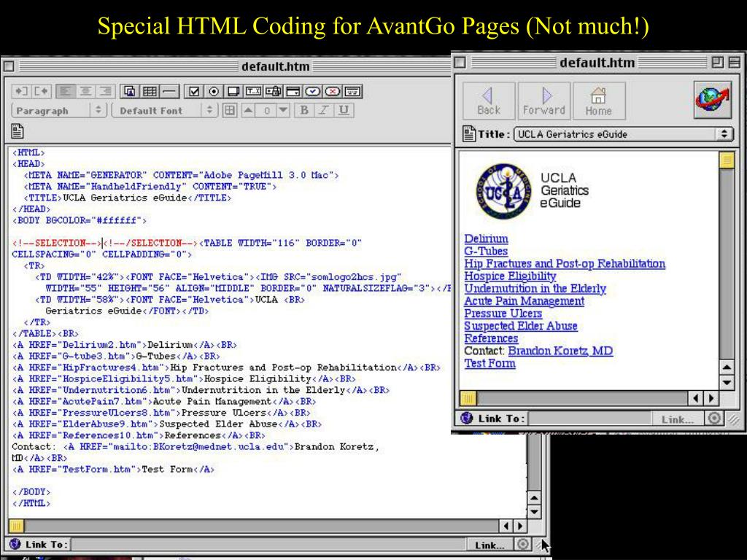Click the Insert Reset Button icon
Image resolution: width=747 pixels, height=560 pixels.
point(333,91)
